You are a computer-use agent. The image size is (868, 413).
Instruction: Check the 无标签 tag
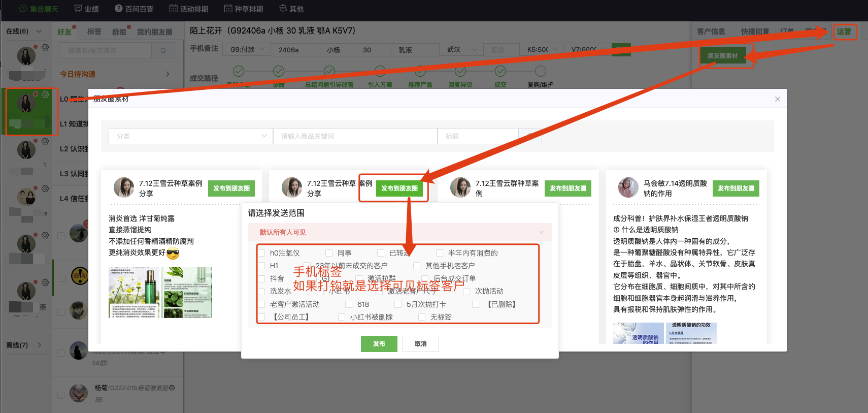coord(422,317)
